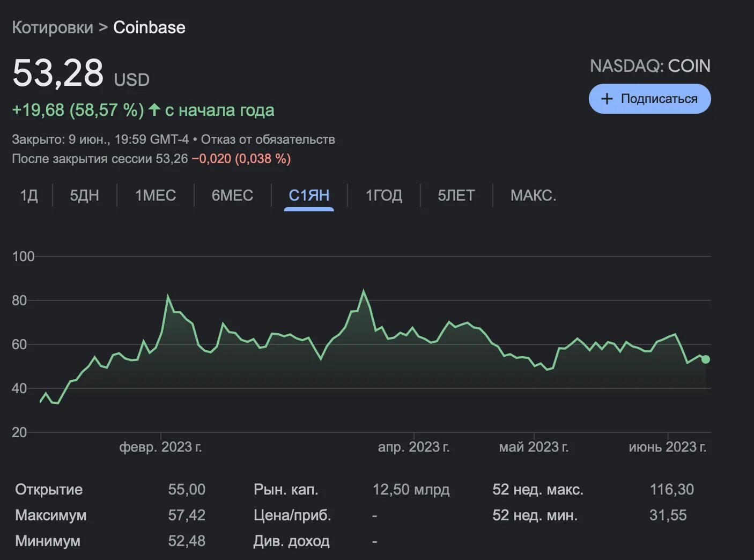Click the plus icon in Подписаться button
Viewport: 754px width, 560px height.
(x=607, y=99)
